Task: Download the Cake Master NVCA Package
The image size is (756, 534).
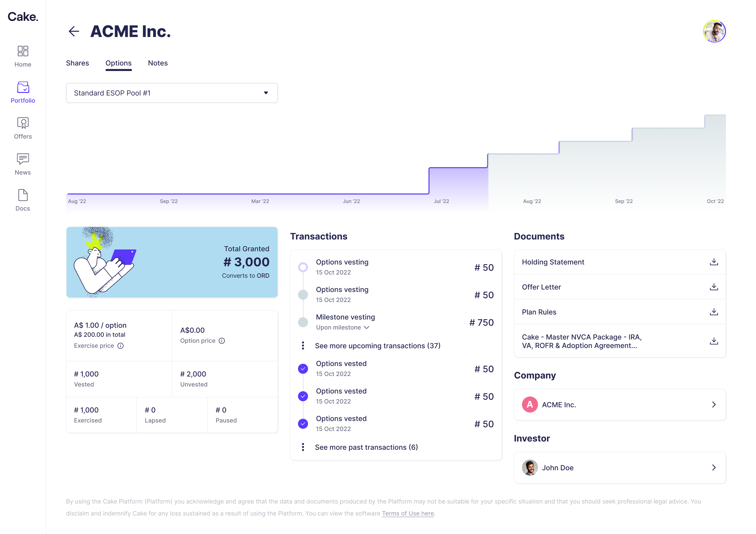Action: [x=713, y=341]
